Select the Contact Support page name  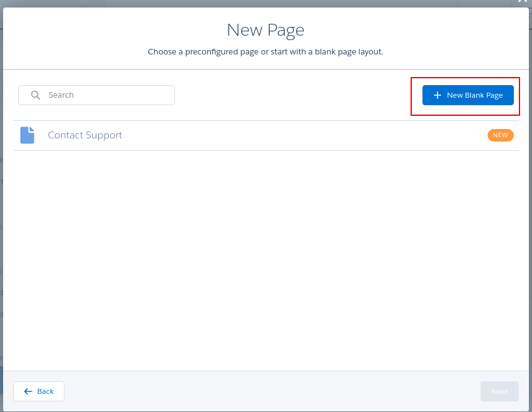(x=85, y=135)
